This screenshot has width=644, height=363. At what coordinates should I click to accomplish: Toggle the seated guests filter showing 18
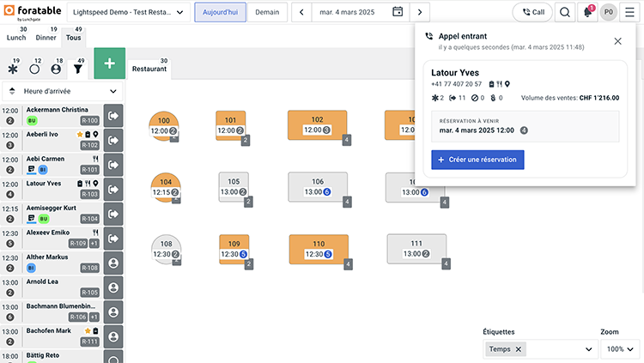(56, 68)
